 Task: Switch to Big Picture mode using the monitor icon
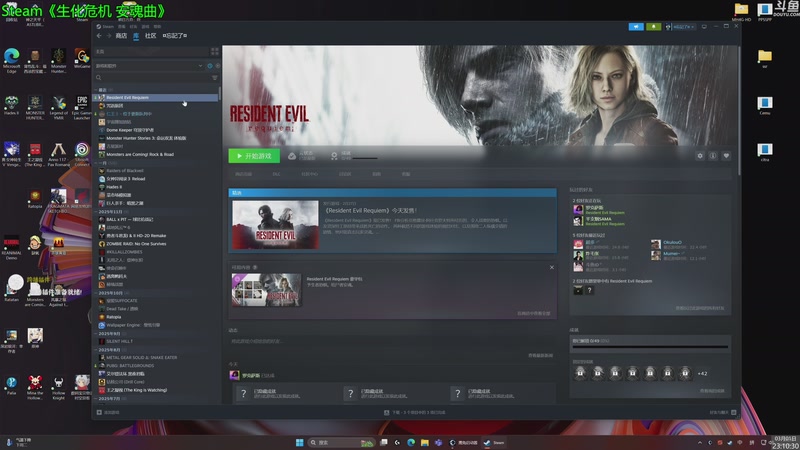704,27
